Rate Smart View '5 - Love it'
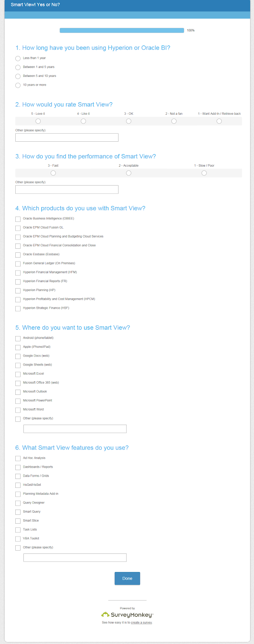The height and width of the screenshot is (644, 254). (x=38, y=121)
